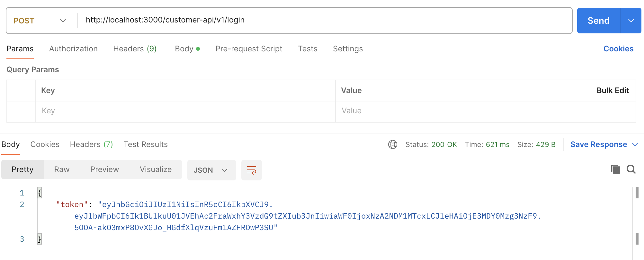Click the response size 429 B
Viewport: 644px width, 260px height.
[x=546, y=144]
